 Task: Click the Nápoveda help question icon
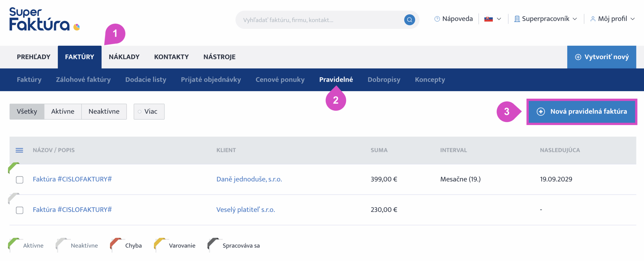[x=437, y=19]
